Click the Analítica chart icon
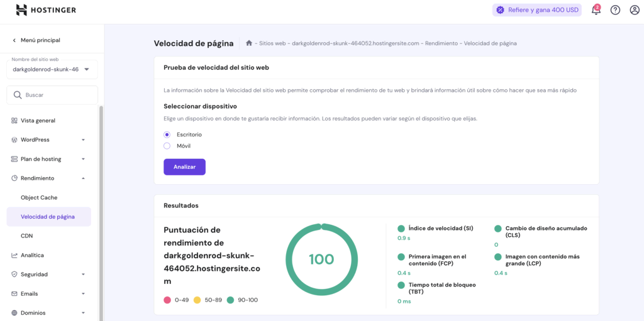 point(14,255)
